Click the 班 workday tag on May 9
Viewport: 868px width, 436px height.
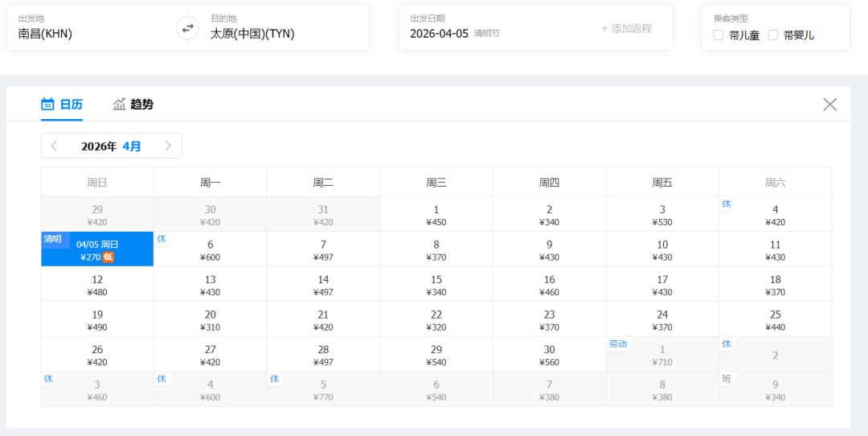click(x=727, y=379)
